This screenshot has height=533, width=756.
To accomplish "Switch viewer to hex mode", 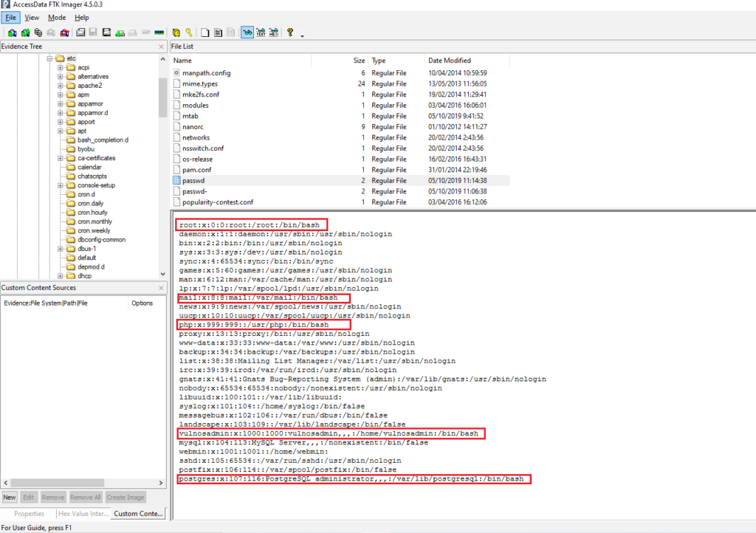I will [x=274, y=32].
